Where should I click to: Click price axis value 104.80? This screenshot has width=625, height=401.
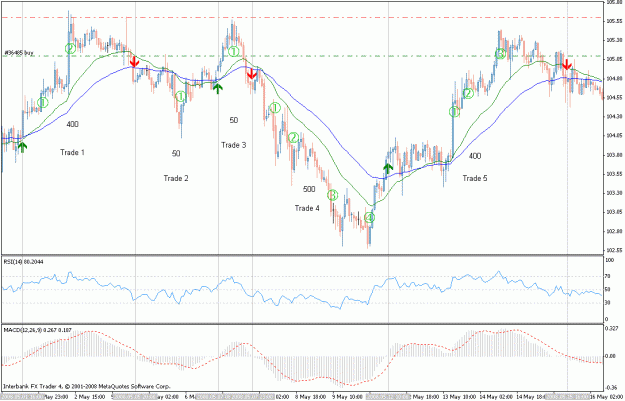(x=614, y=79)
